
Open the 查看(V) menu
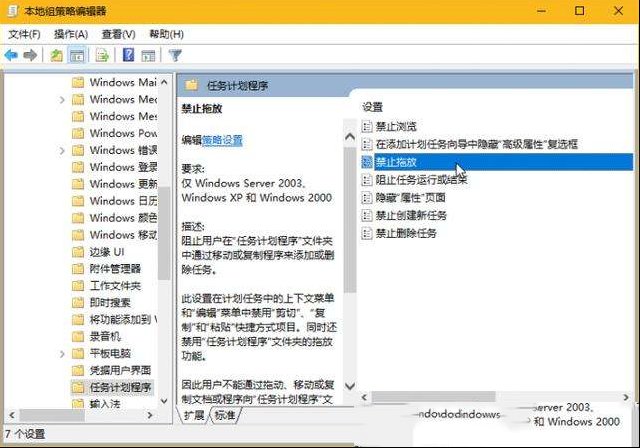coord(118,34)
